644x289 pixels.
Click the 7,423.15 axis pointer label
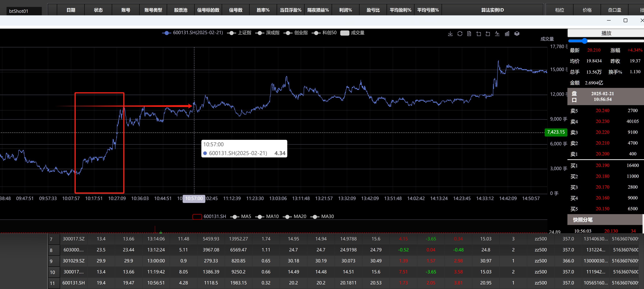point(556,132)
